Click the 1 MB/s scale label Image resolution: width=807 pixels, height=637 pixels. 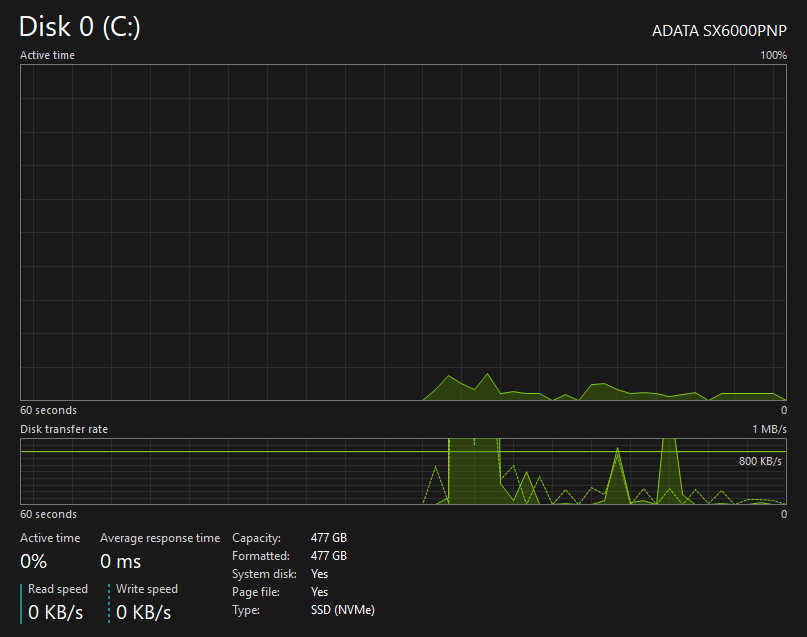769,429
